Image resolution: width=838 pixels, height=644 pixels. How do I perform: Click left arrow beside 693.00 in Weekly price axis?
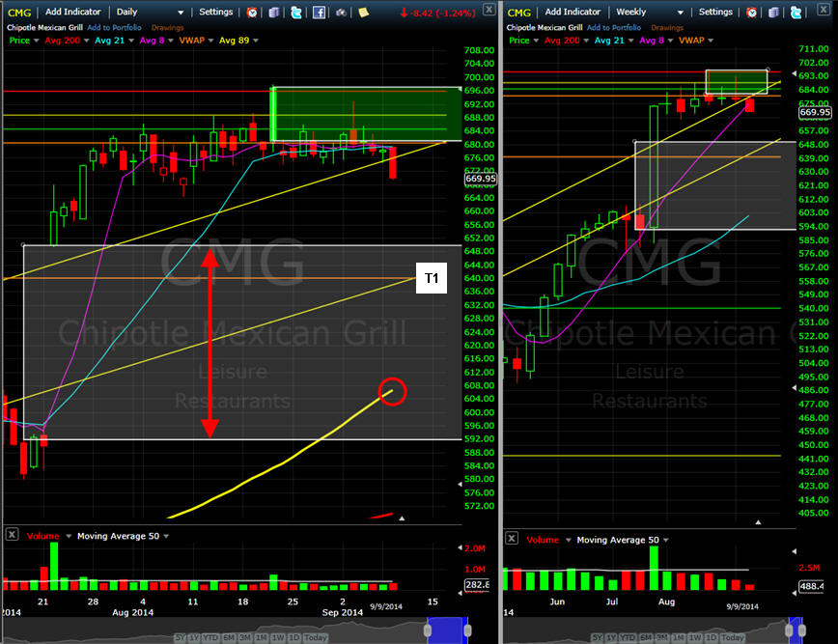pyautogui.click(x=795, y=73)
